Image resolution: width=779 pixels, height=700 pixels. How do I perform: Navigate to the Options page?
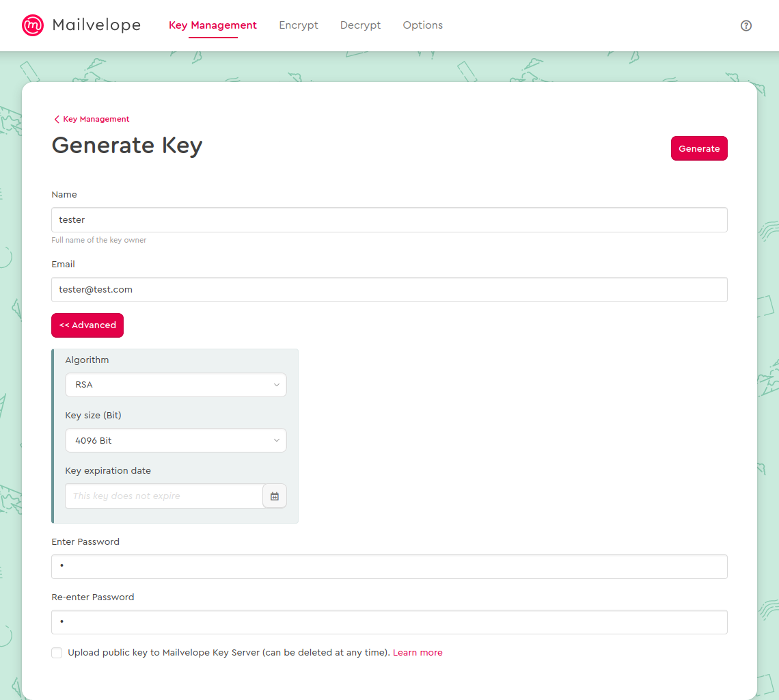tap(422, 25)
